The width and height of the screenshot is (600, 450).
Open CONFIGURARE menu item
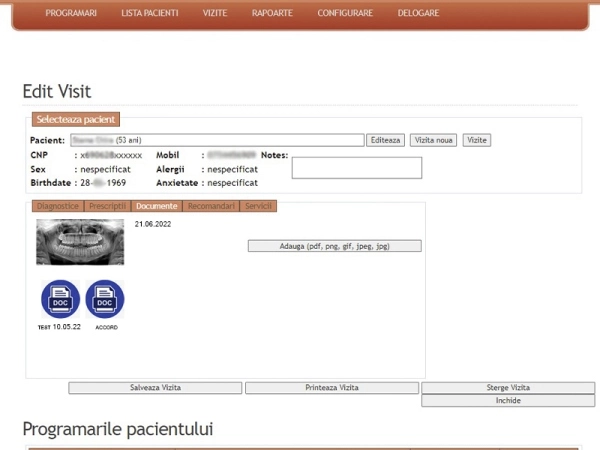(345, 13)
